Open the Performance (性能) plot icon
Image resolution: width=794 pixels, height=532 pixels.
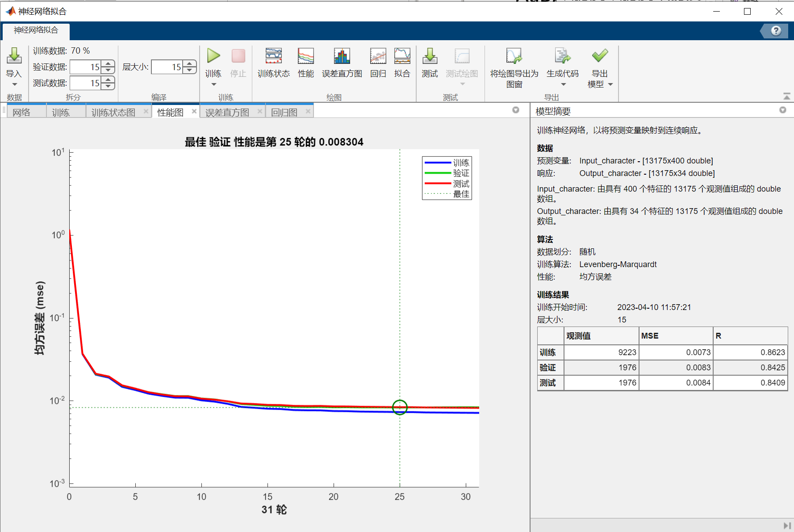pyautogui.click(x=306, y=56)
